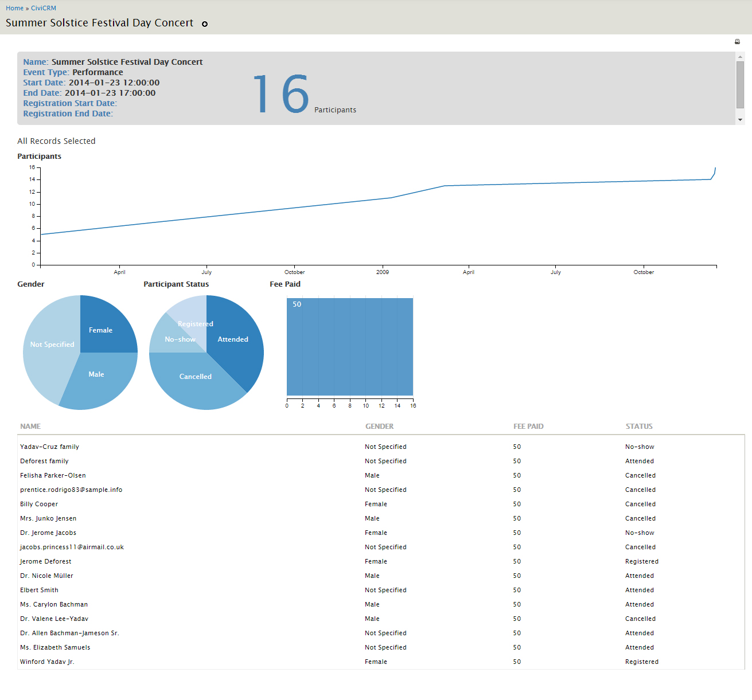Open the Home breadcrumb link
This screenshot has width=752, height=700.
[x=14, y=8]
